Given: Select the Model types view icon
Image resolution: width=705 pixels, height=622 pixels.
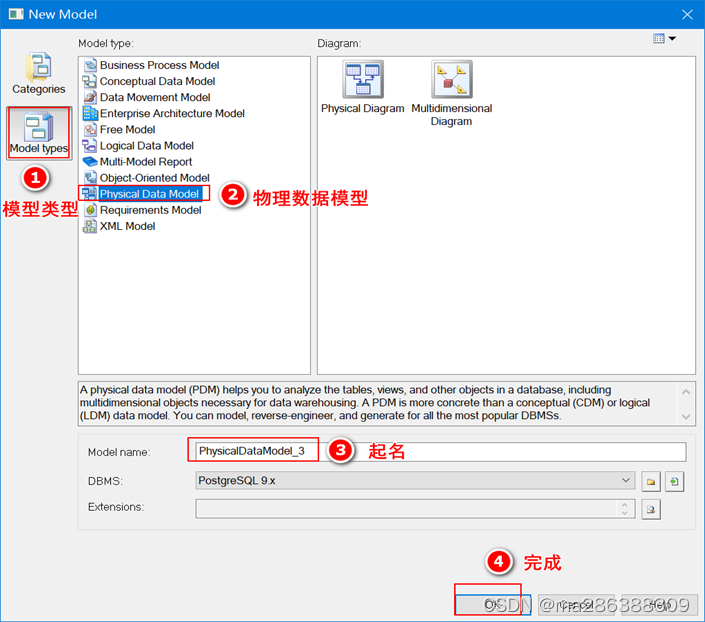Looking at the screenshot, I should coord(39,133).
